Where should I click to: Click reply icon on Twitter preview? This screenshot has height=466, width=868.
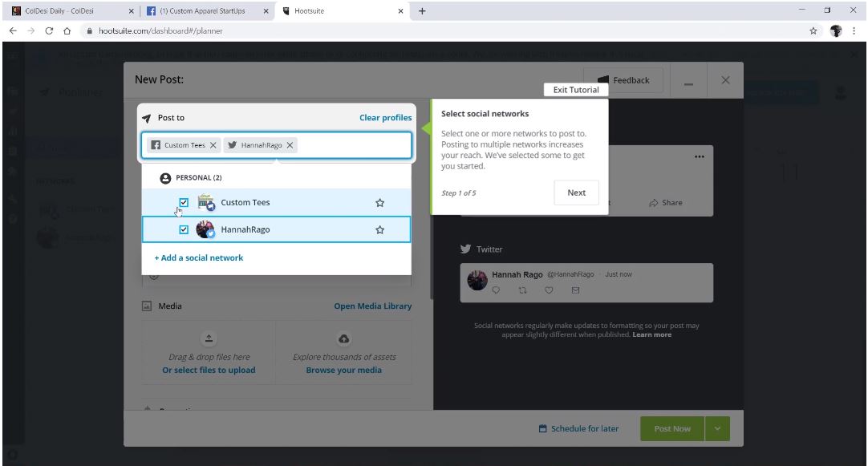point(496,290)
